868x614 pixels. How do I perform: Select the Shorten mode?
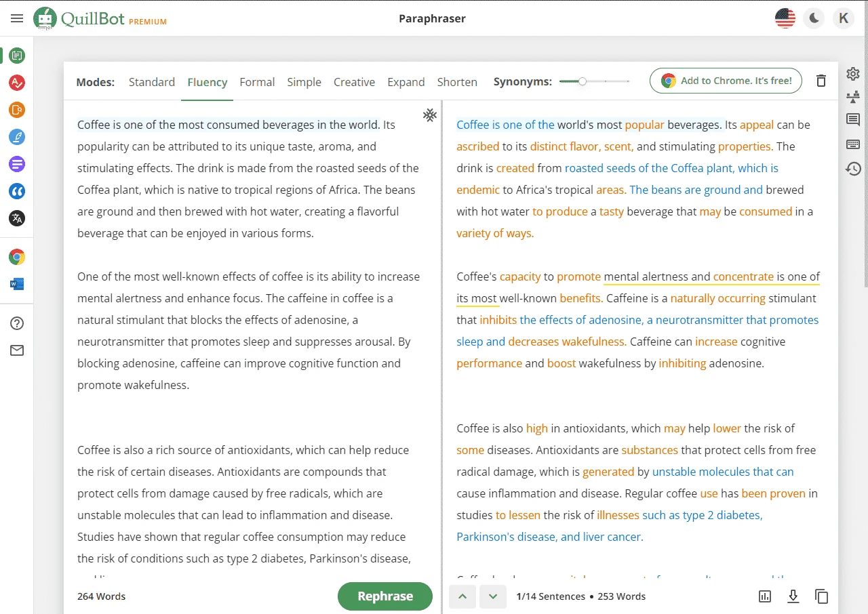457,82
